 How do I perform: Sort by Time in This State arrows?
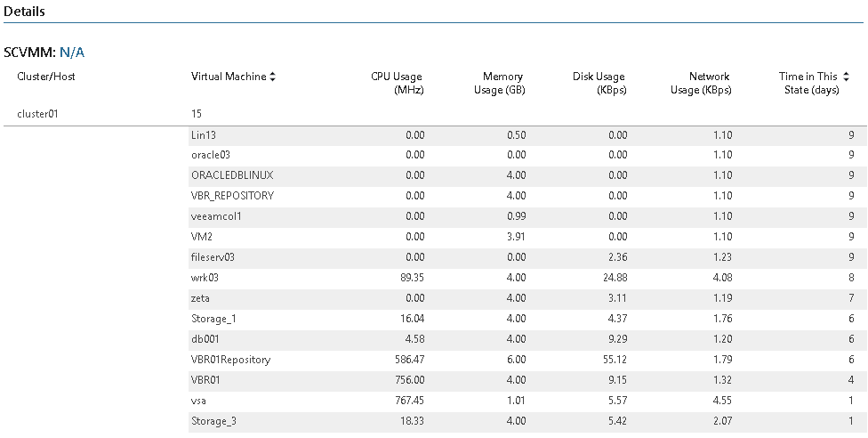coord(846,77)
